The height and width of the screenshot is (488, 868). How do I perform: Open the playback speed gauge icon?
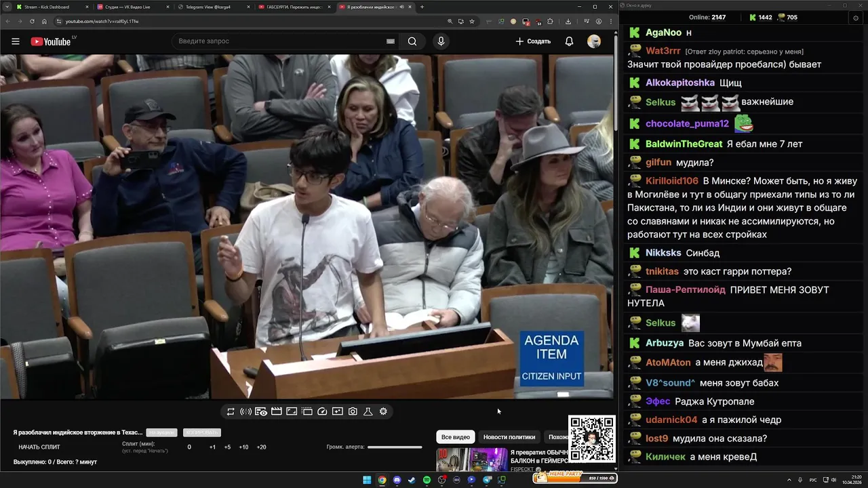click(x=322, y=411)
